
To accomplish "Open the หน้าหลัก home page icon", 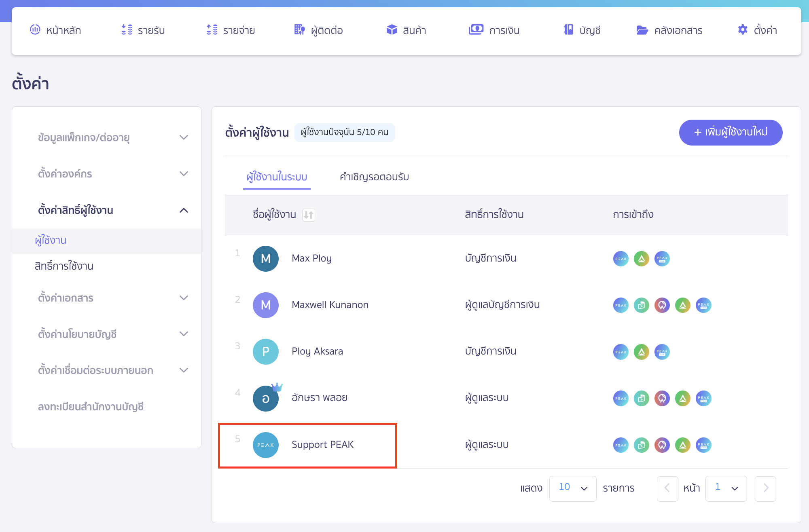I will pyautogui.click(x=36, y=30).
